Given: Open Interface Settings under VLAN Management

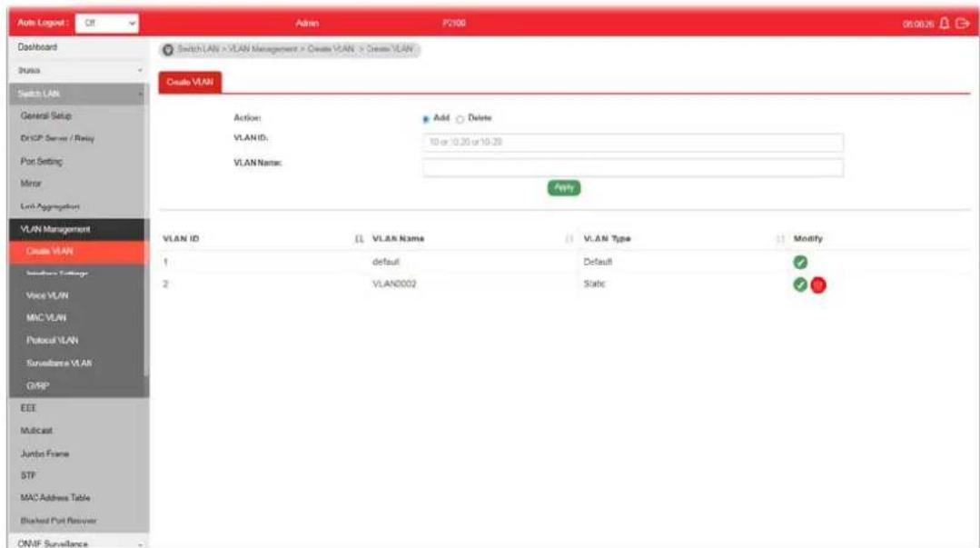Looking at the screenshot, I should (57, 274).
